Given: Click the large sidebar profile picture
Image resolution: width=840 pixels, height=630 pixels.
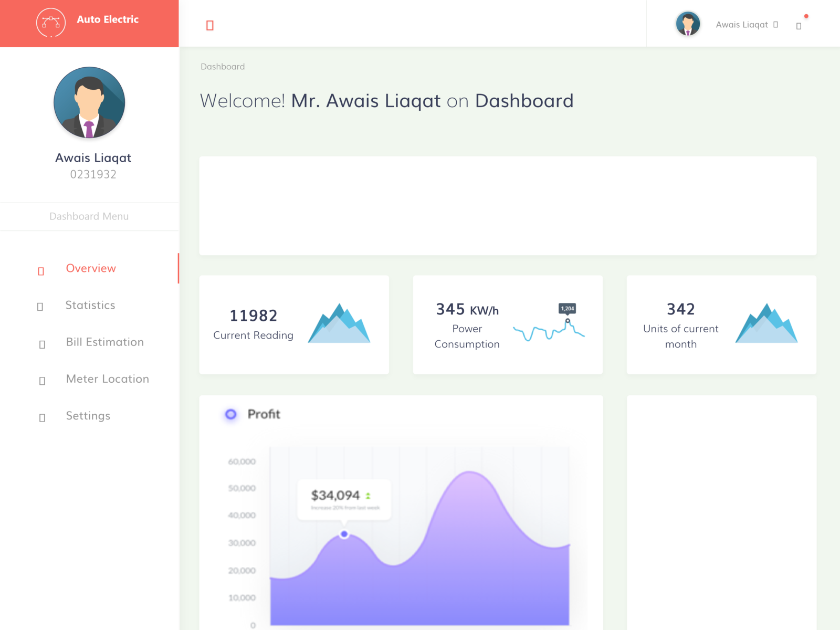Looking at the screenshot, I should tap(89, 102).
